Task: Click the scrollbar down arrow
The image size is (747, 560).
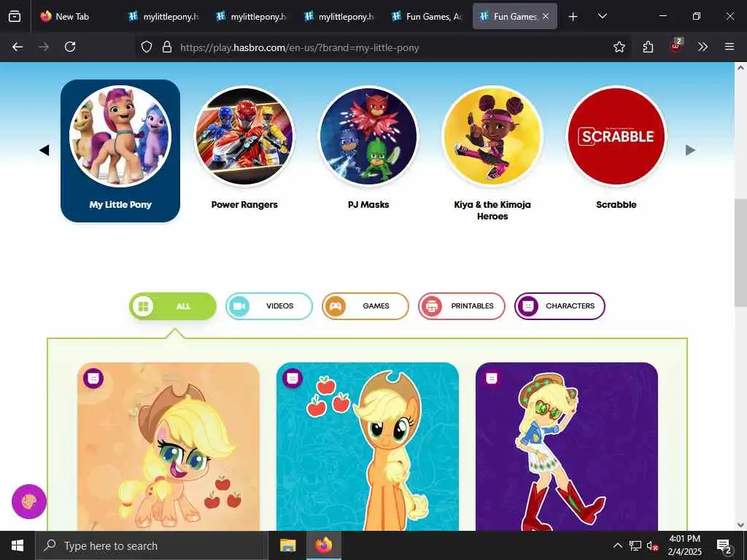Action: point(740,525)
